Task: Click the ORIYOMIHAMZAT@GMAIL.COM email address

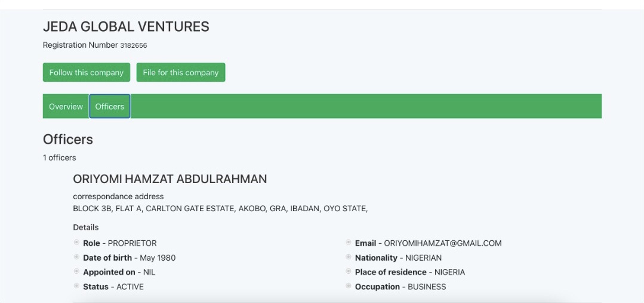Action: pyautogui.click(x=442, y=243)
